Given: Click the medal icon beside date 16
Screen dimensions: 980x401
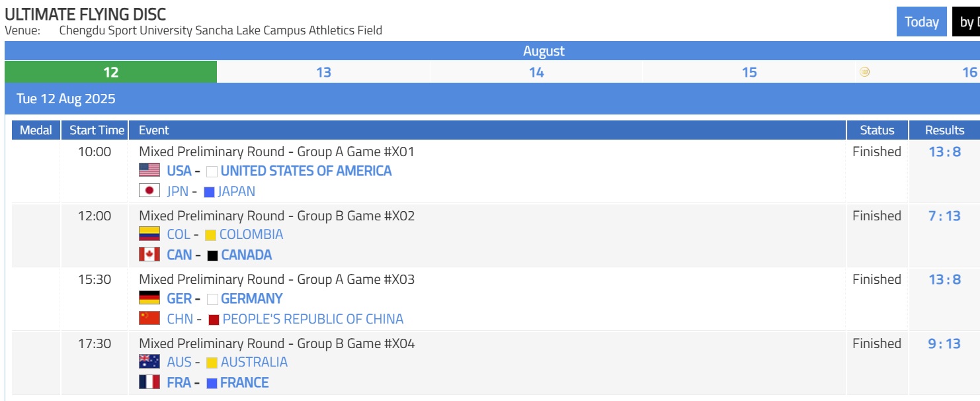Looking at the screenshot, I should tap(864, 72).
